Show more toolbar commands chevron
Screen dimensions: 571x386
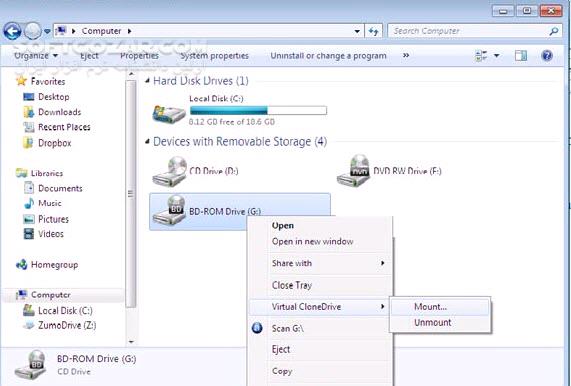[x=406, y=56]
